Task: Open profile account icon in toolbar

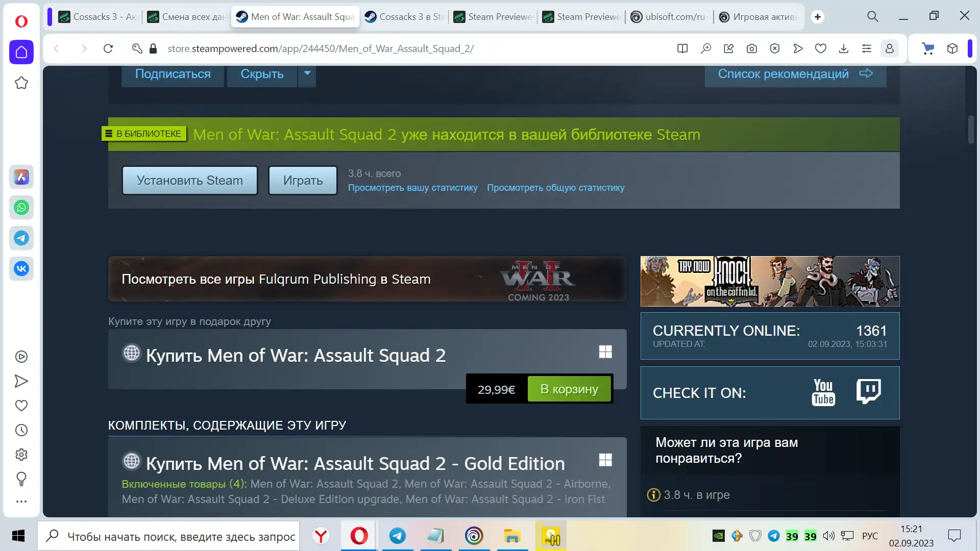Action: pyautogui.click(x=890, y=48)
